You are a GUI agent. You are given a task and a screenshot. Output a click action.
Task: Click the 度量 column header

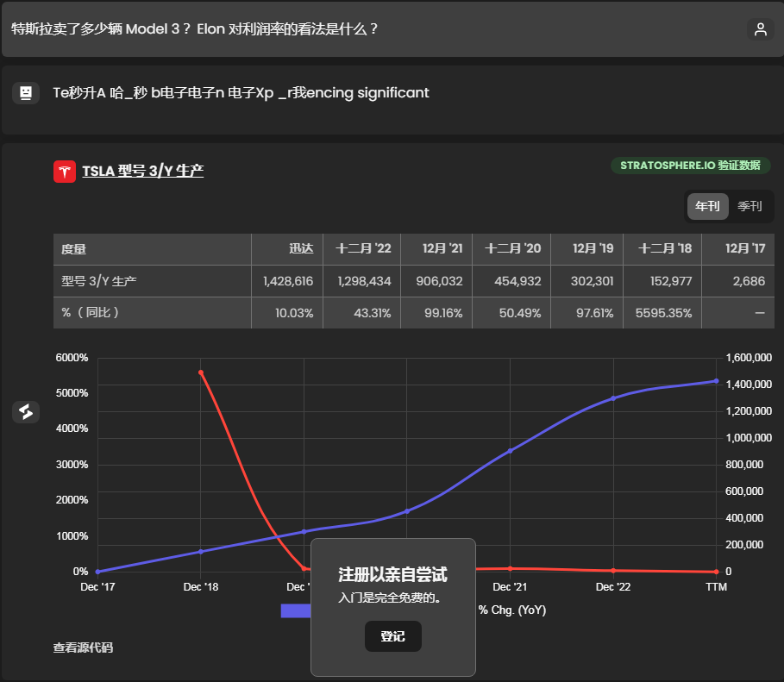click(x=74, y=249)
